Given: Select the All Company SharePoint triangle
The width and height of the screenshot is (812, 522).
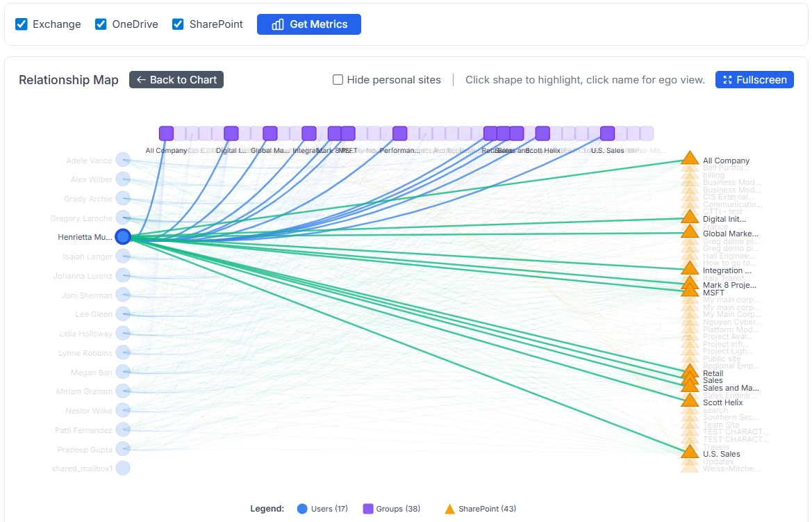Looking at the screenshot, I should tap(690, 158).
